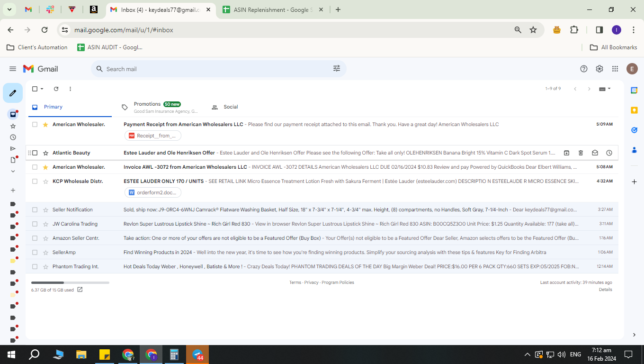Open the Google Account avatar E
The width and height of the screenshot is (644, 364).
[632, 69]
